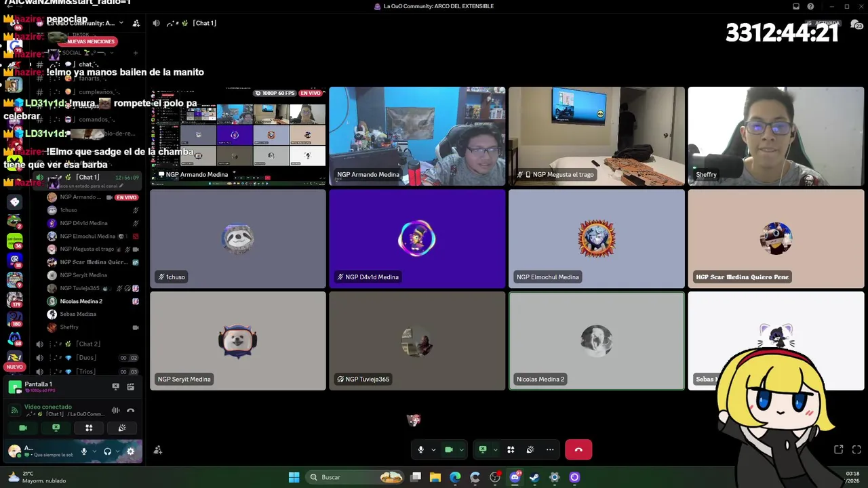Image resolution: width=868 pixels, height=488 pixels.
Task: Click the NUEVO unread servers pill
Action: 14,367
